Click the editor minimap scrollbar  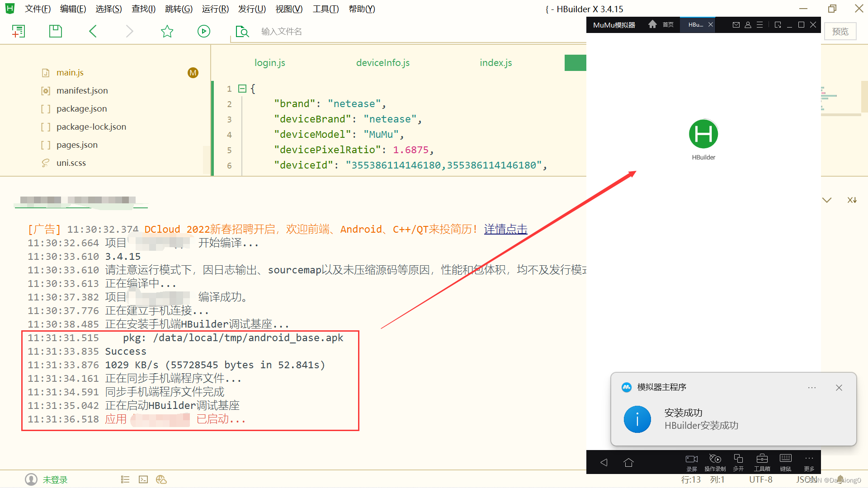864,97
